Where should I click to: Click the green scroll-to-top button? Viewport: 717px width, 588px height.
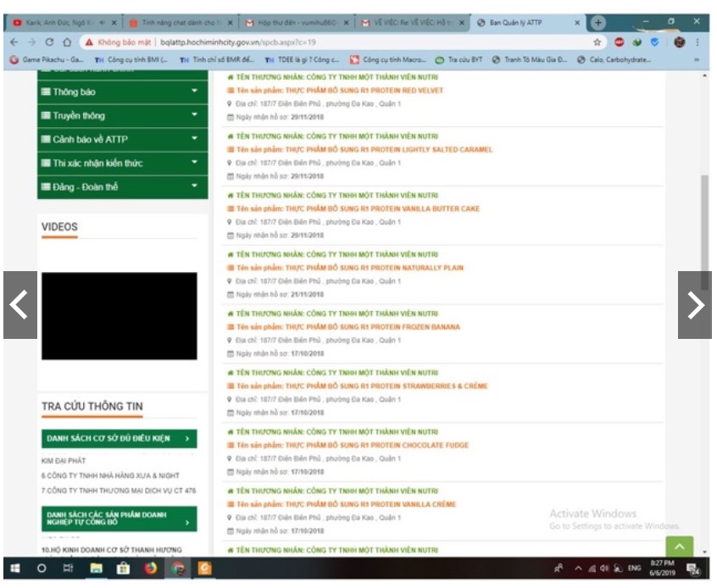coord(679,547)
